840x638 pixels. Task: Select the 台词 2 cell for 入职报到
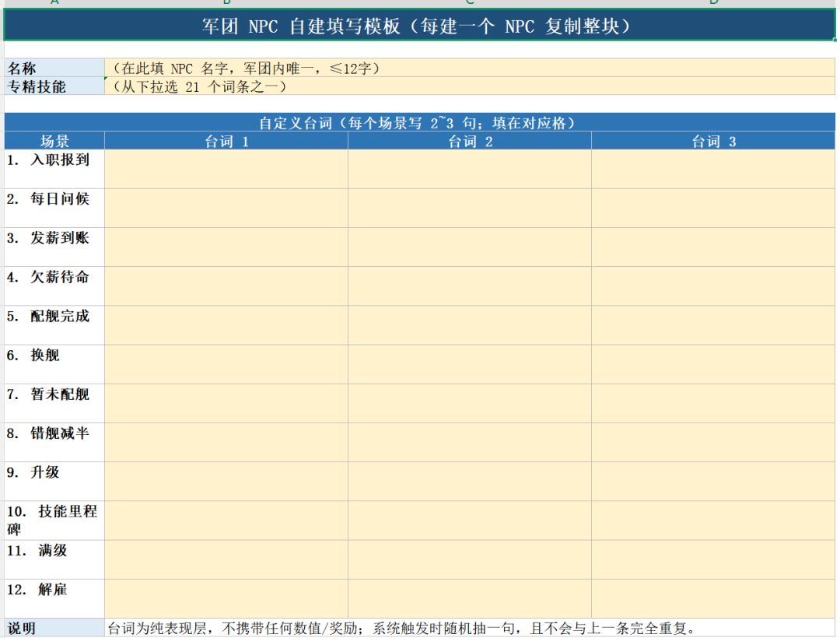[x=470, y=170]
